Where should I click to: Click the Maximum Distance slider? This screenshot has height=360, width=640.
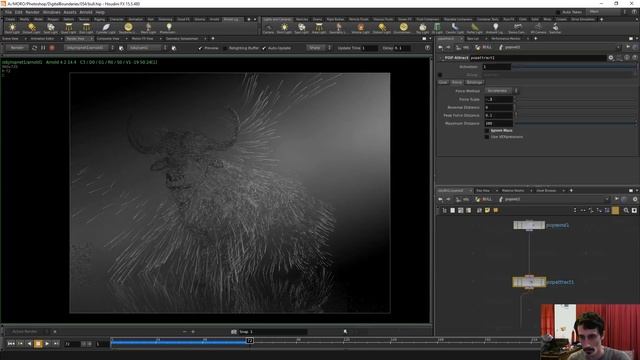576,123
